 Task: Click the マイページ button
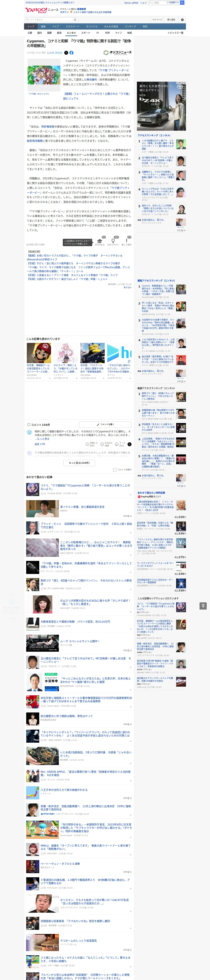coord(157,19)
